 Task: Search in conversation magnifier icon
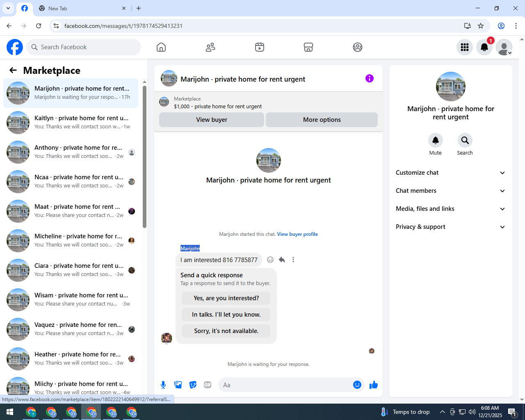coord(465,140)
